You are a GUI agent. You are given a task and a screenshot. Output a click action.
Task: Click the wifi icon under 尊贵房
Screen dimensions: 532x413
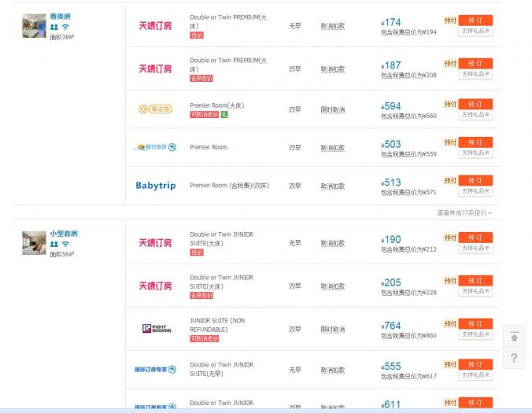point(65,27)
